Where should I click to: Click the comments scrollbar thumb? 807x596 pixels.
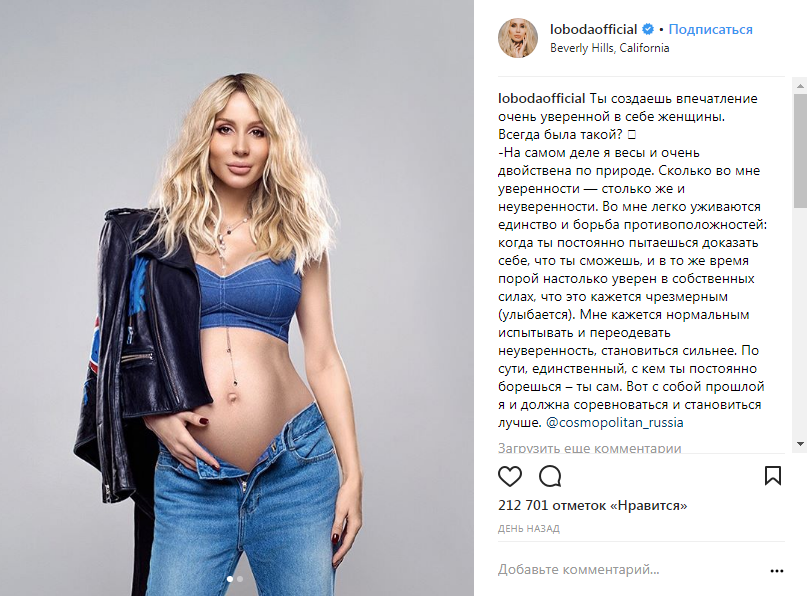click(800, 150)
